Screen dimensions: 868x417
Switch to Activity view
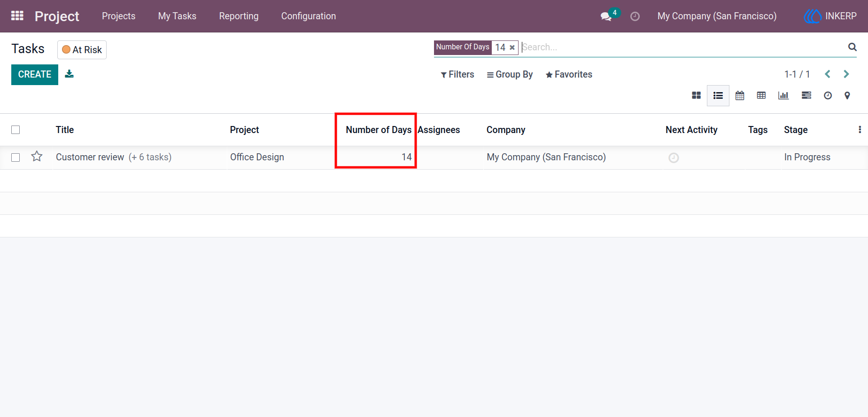click(828, 95)
